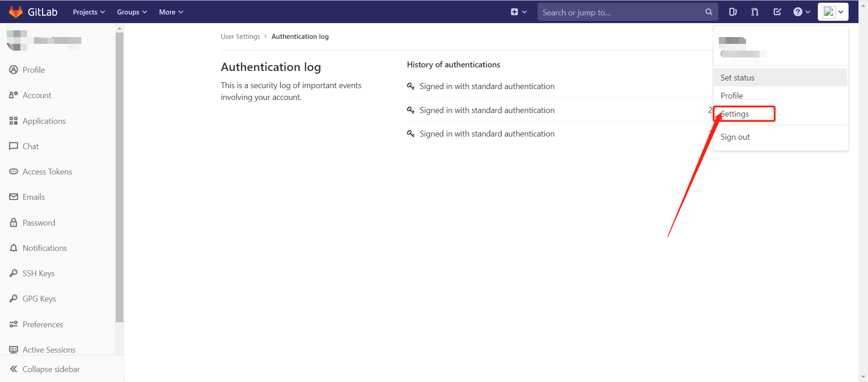The height and width of the screenshot is (382, 868).
Task: Click the Collapse sidebar double-chevron icon
Action: pyautogui.click(x=14, y=369)
